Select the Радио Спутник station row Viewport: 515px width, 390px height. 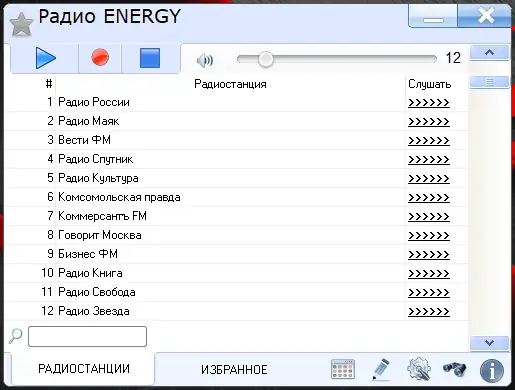coord(236,159)
